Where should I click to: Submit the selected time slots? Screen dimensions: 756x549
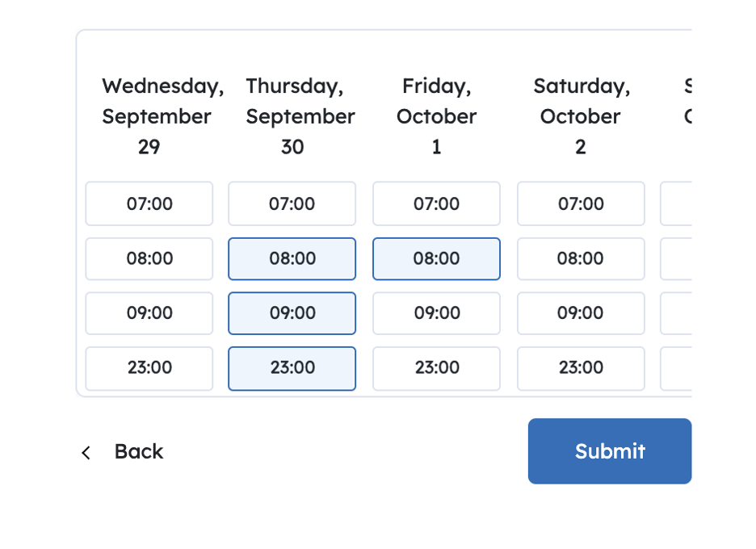pos(610,451)
